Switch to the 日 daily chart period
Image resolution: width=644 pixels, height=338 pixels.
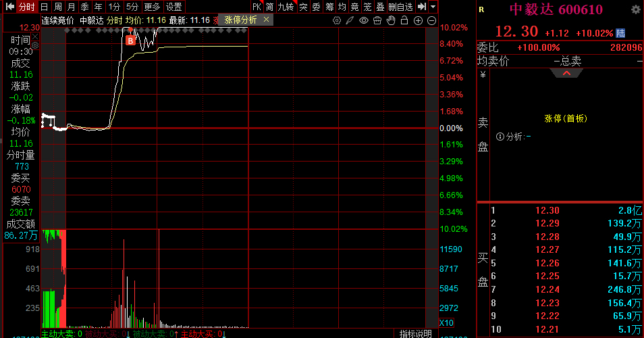click(45, 7)
